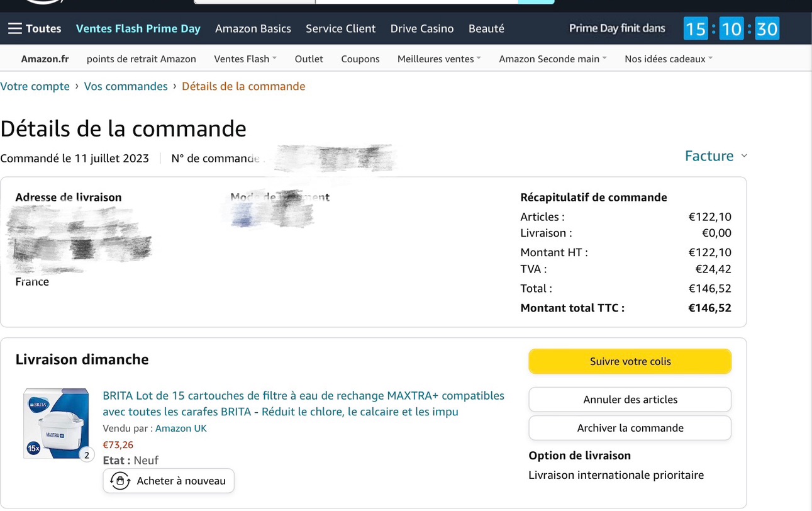Click Annuler des articles button
Screen dimensions: 812x511
(630, 400)
